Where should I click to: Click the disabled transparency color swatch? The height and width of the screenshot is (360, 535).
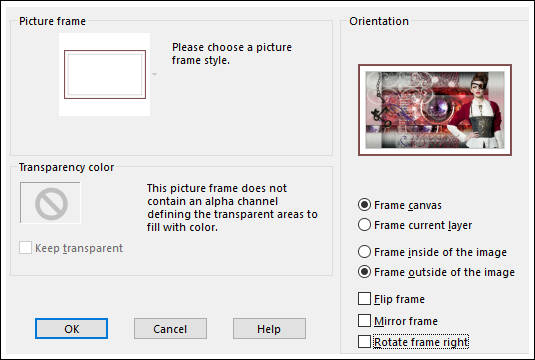point(50,203)
